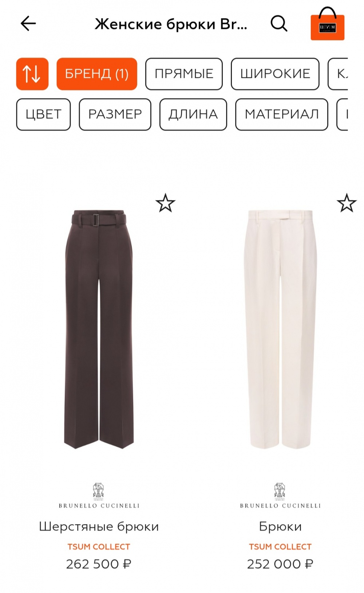Tap the Brunello Cucinelli logo under white trousers
The height and width of the screenshot is (593, 364).
280,495
